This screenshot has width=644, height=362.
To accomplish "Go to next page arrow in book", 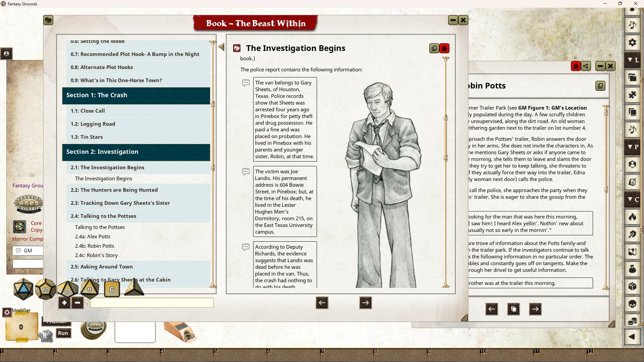I will [365, 303].
